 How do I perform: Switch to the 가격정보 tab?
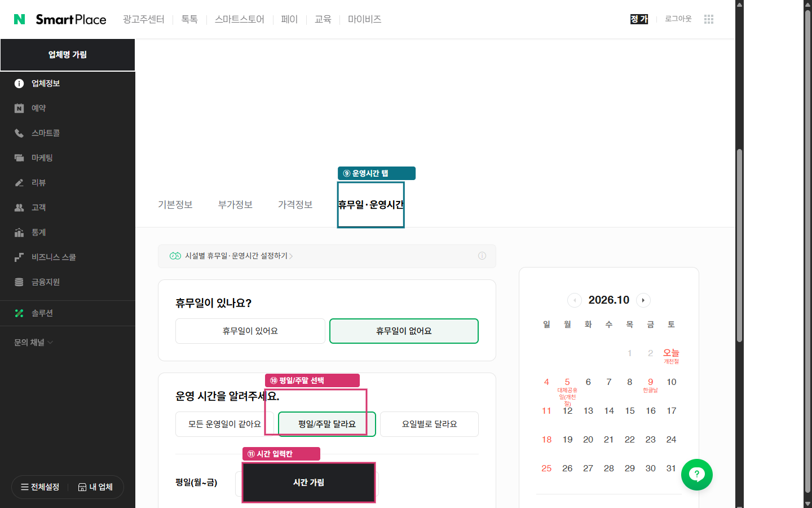295,204
